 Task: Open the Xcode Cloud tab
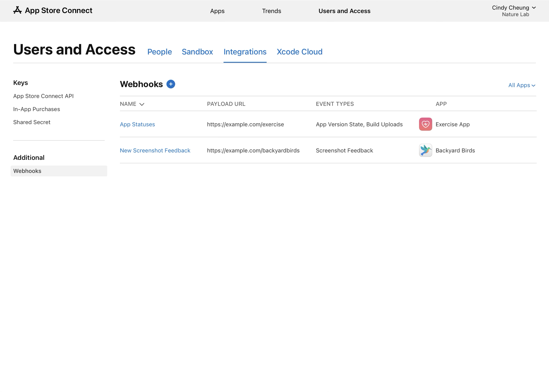point(299,52)
